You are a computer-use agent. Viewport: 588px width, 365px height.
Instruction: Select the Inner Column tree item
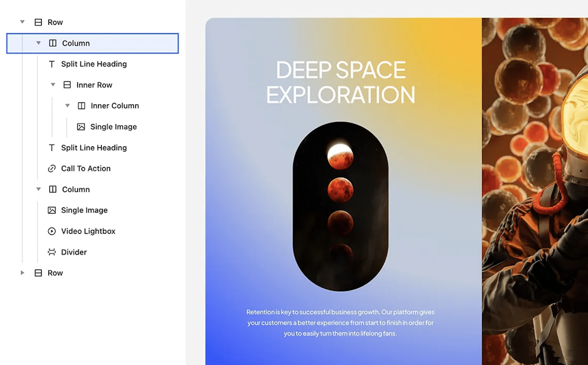click(115, 106)
